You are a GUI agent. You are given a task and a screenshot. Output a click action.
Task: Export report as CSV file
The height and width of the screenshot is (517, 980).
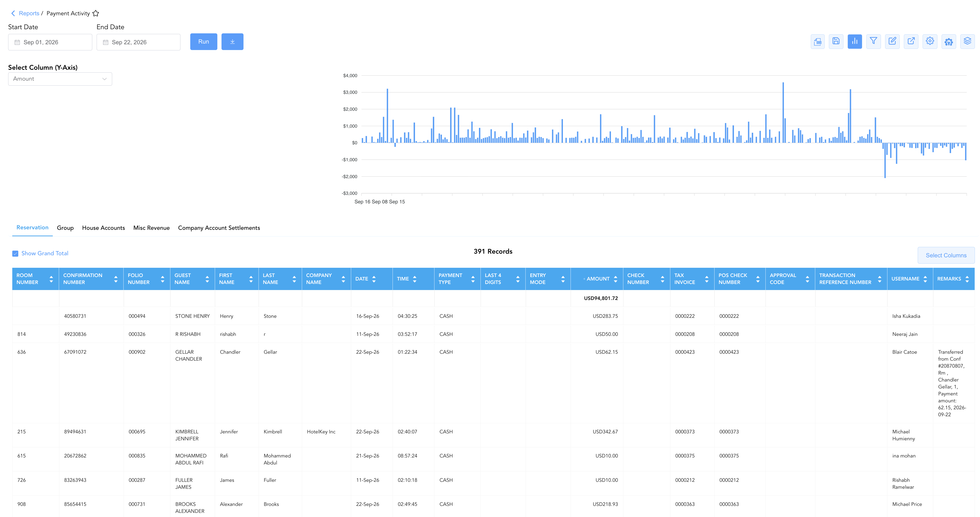[817, 41]
